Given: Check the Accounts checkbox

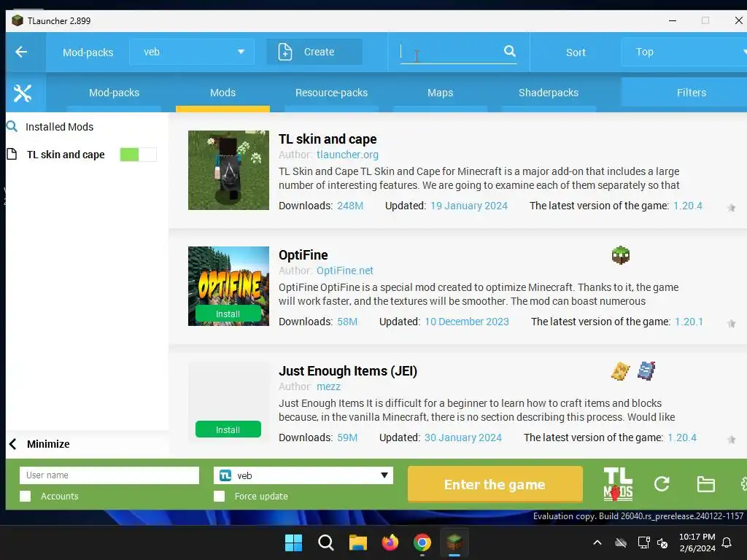Looking at the screenshot, I should (26, 496).
